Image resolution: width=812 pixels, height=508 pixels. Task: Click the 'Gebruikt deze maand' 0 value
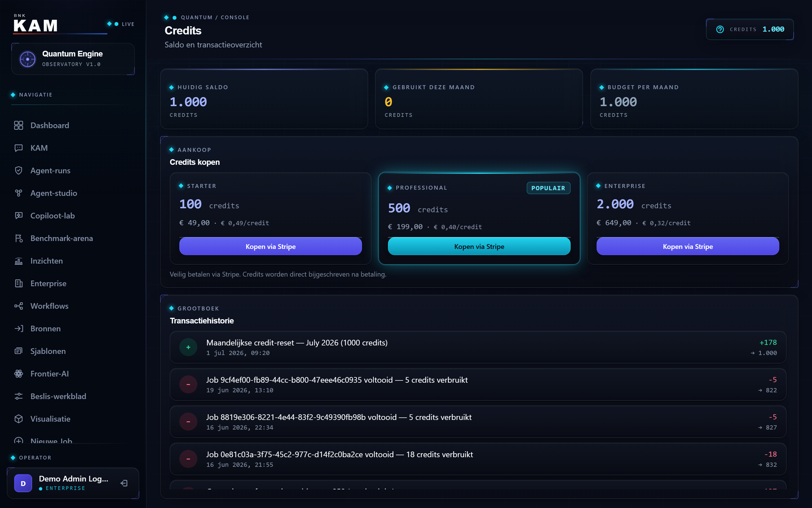click(x=388, y=102)
